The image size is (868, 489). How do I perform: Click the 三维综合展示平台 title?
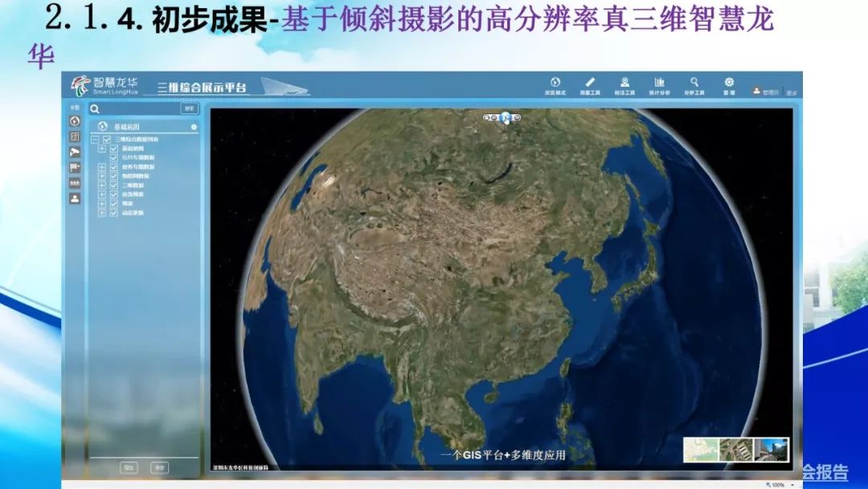[202, 88]
